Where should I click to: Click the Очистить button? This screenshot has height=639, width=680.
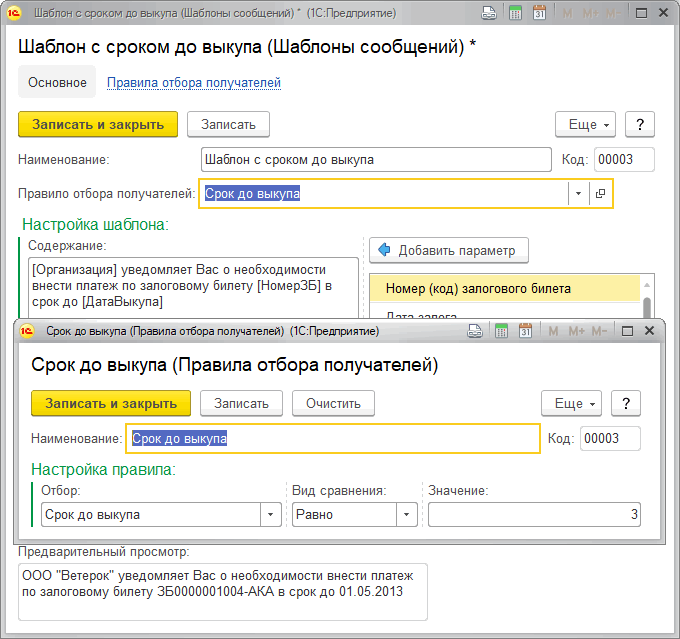coord(333,403)
